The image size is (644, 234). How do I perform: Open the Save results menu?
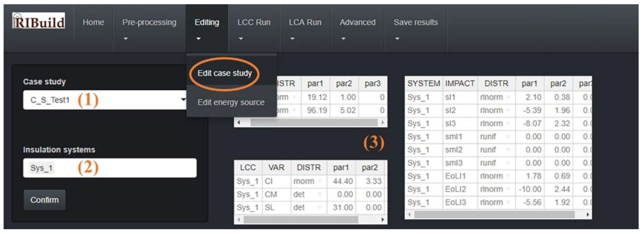tap(416, 22)
